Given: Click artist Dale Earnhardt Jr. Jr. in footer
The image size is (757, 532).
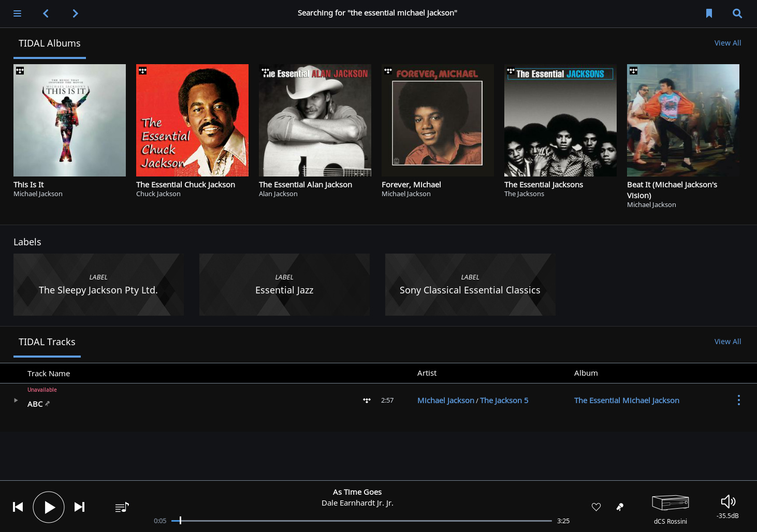Looking at the screenshot, I should click(357, 503).
